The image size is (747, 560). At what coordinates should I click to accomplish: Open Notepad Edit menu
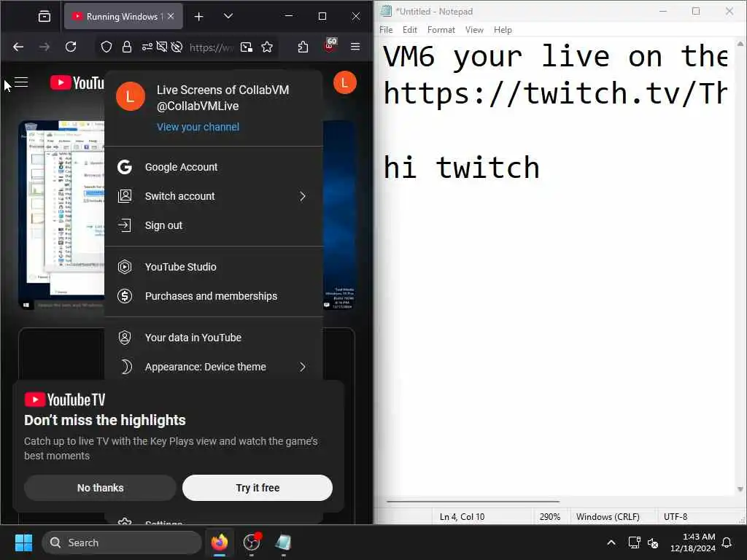(x=410, y=29)
